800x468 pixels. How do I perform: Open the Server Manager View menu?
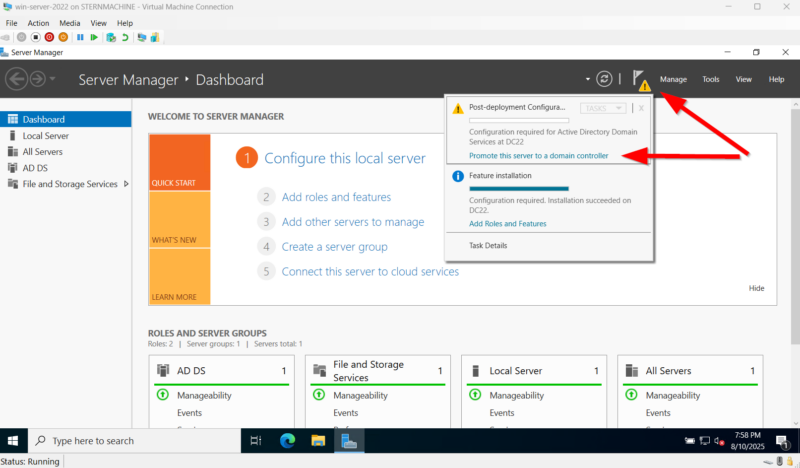(743, 79)
